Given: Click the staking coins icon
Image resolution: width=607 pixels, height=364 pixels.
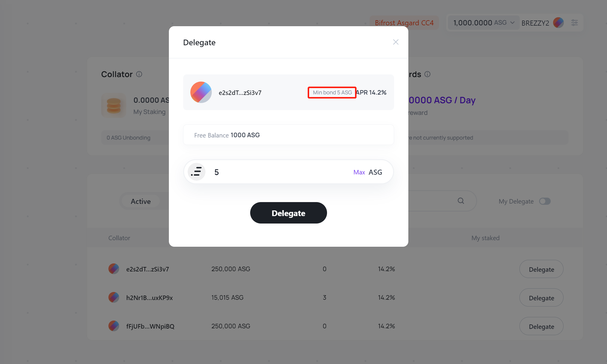Looking at the screenshot, I should point(113,105).
